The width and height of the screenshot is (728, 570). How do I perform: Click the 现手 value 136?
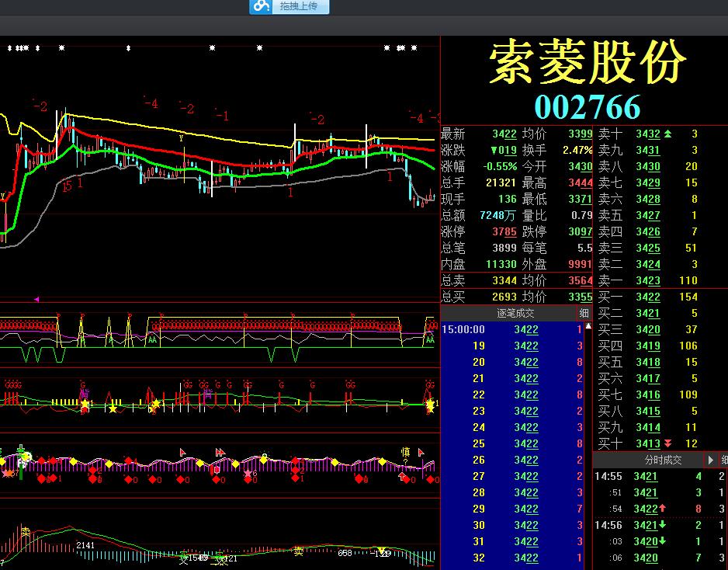point(508,200)
